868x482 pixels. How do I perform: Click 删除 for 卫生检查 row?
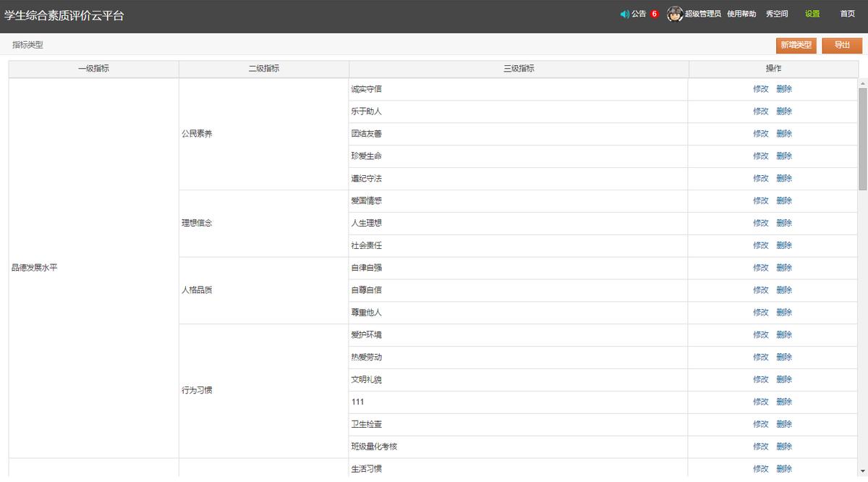pyautogui.click(x=784, y=424)
